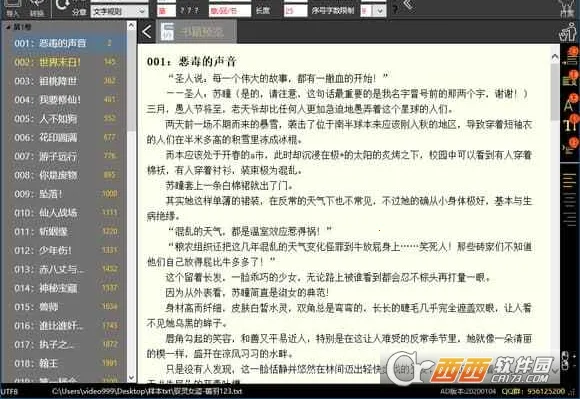580x399 pixels.
Task: Collapse the toolbar with double-chevron icon
Action: click(x=409, y=6)
